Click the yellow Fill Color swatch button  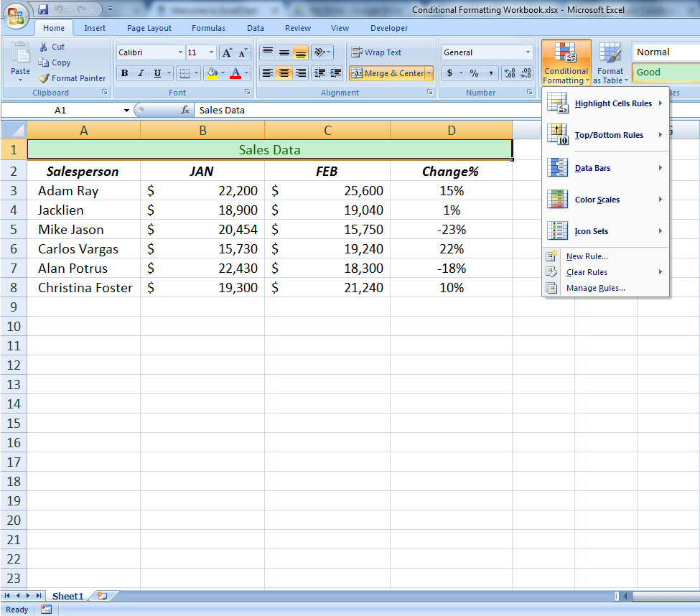tap(210, 73)
